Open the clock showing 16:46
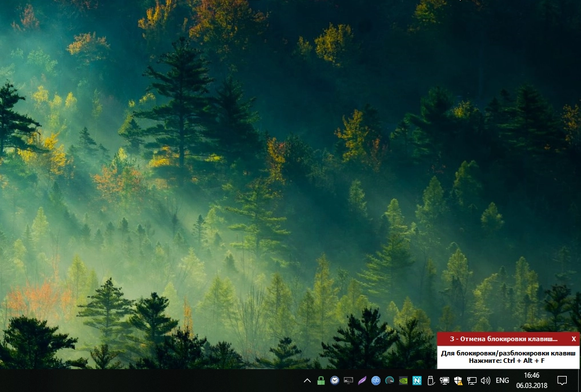Viewport: 581px width, 392px height. click(532, 381)
